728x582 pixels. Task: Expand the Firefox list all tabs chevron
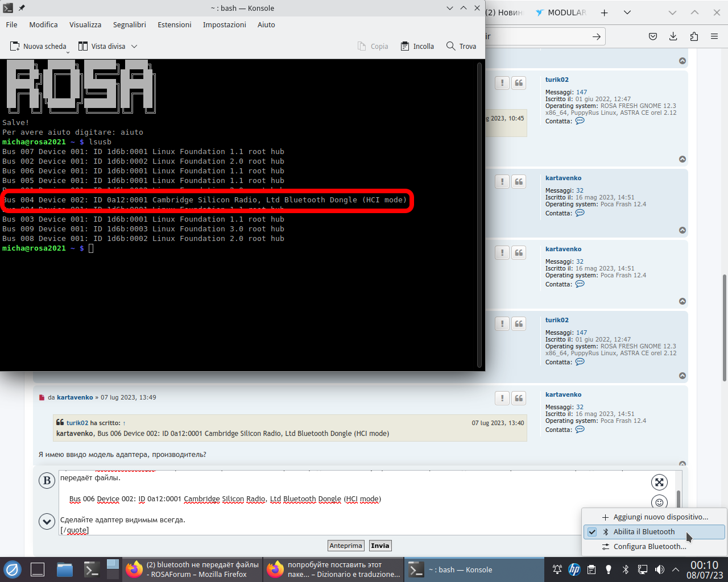(627, 13)
